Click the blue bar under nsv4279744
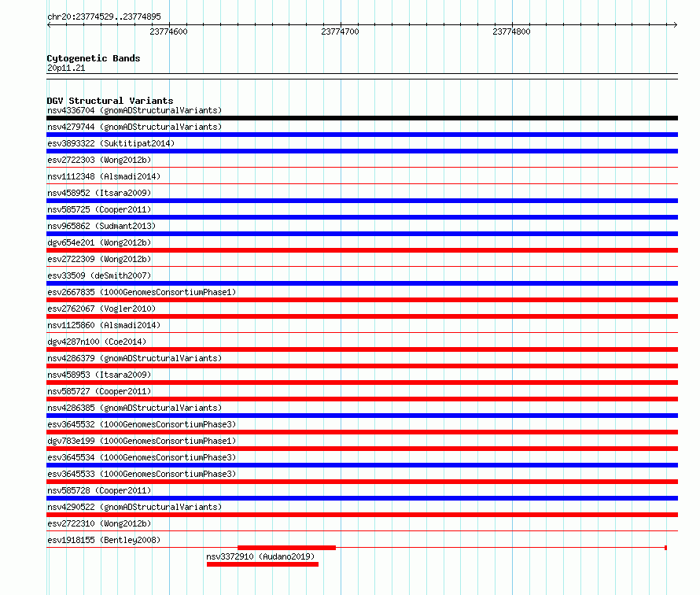The image size is (700, 595). click(x=362, y=135)
